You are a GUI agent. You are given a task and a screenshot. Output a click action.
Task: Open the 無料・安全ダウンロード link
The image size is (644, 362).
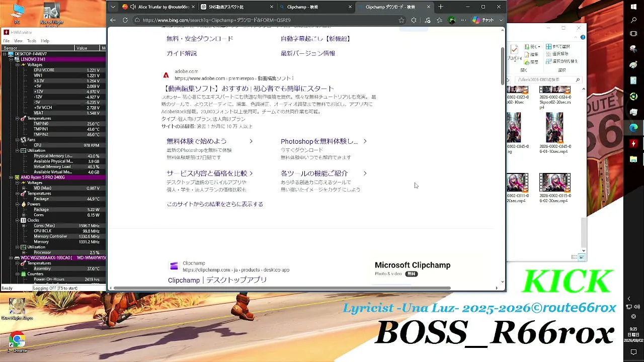(200, 39)
